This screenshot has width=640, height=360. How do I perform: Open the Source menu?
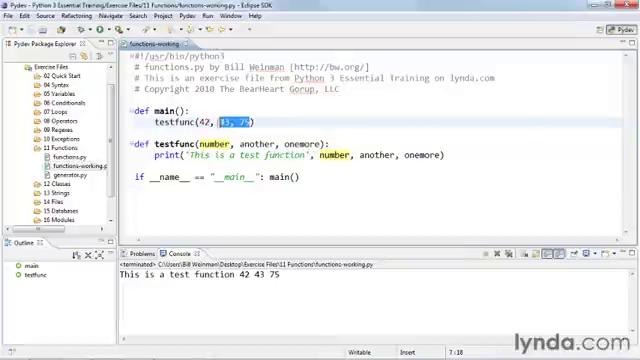[x=45, y=16]
